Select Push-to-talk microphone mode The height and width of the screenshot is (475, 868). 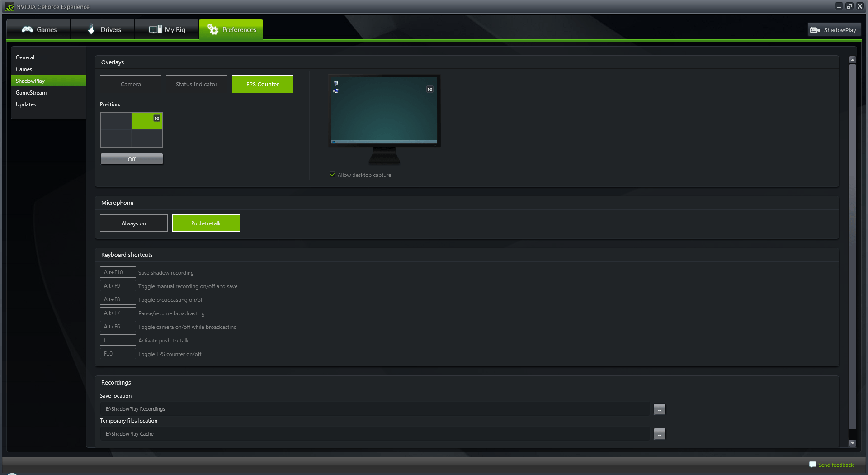point(206,223)
